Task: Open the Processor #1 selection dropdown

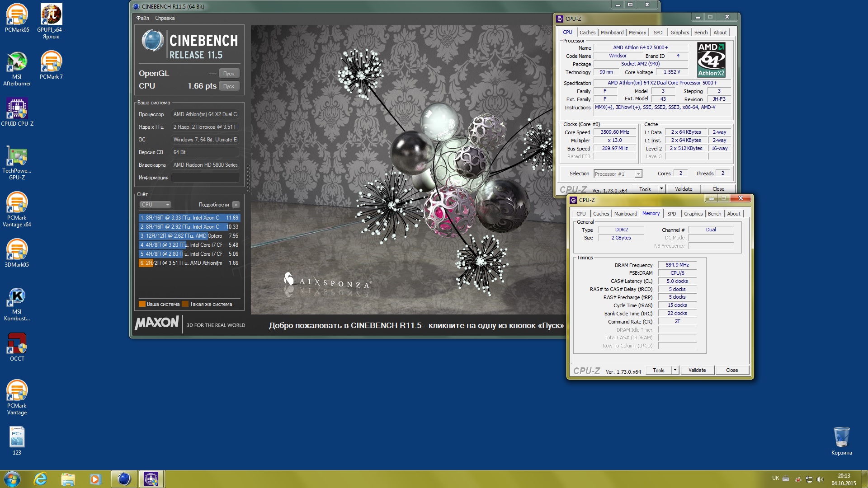Action: coord(618,174)
